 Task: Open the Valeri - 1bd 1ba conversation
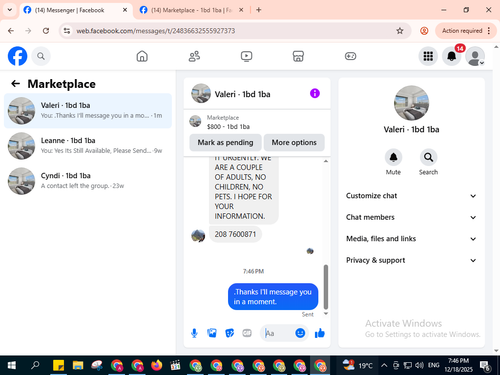pyautogui.click(x=88, y=111)
